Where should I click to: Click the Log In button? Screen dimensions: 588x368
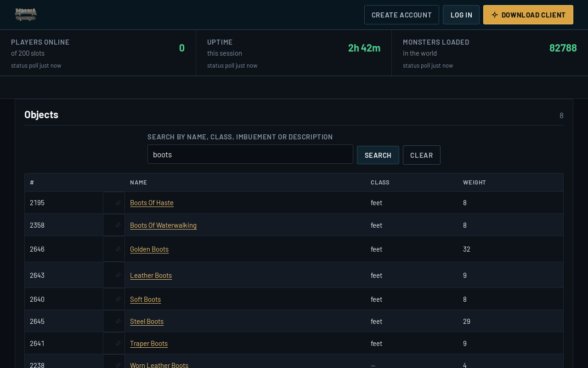pyautogui.click(x=461, y=15)
